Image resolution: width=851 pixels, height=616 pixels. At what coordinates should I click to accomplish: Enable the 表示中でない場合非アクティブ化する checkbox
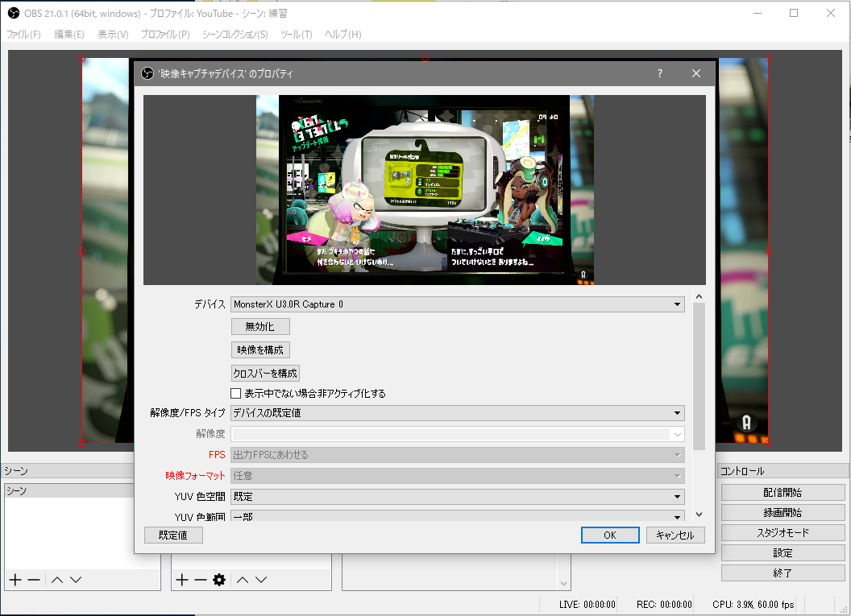[235, 393]
